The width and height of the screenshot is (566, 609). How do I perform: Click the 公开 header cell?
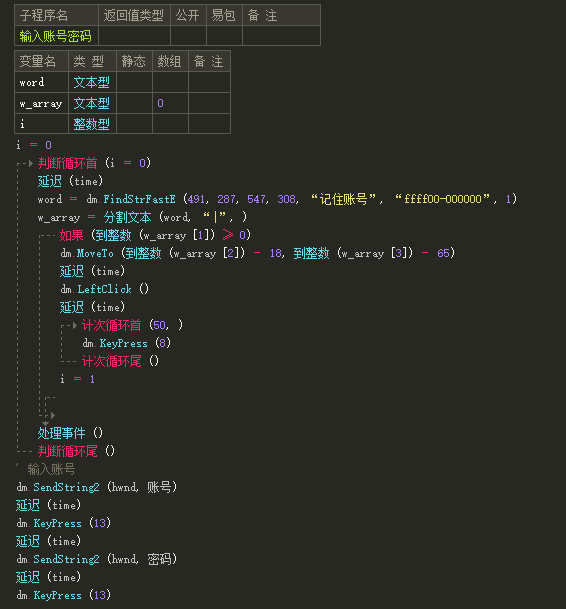point(188,16)
